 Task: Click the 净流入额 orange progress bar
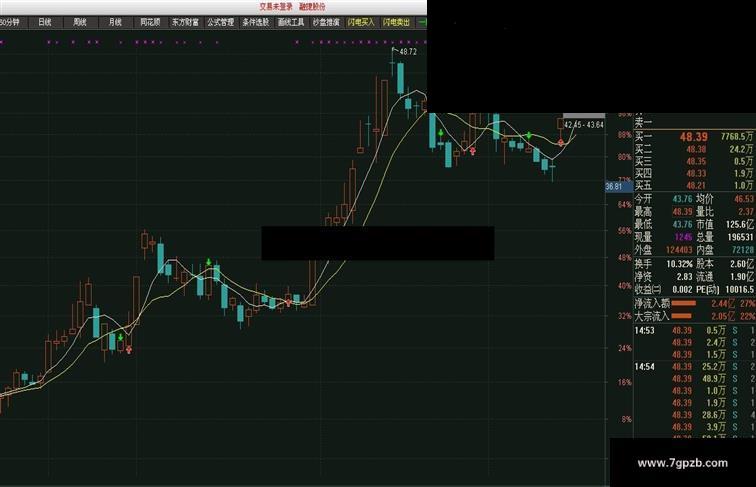click(684, 303)
